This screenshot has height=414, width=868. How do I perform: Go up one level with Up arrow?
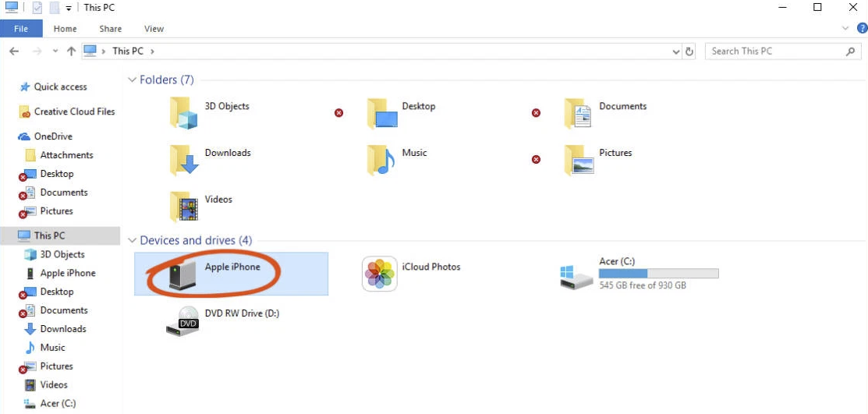pyautogui.click(x=71, y=51)
